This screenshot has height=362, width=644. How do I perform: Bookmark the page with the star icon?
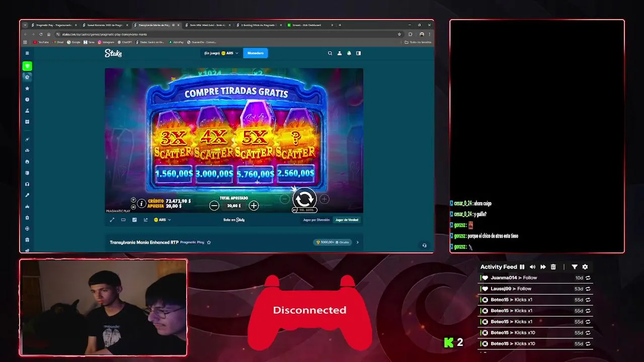pyautogui.click(x=399, y=34)
